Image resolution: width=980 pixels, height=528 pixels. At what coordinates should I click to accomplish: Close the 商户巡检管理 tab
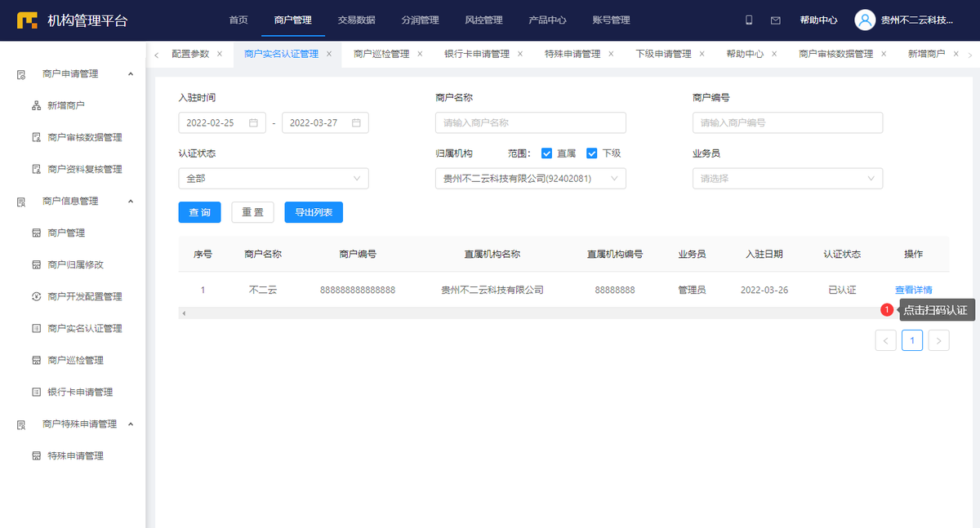coord(420,54)
